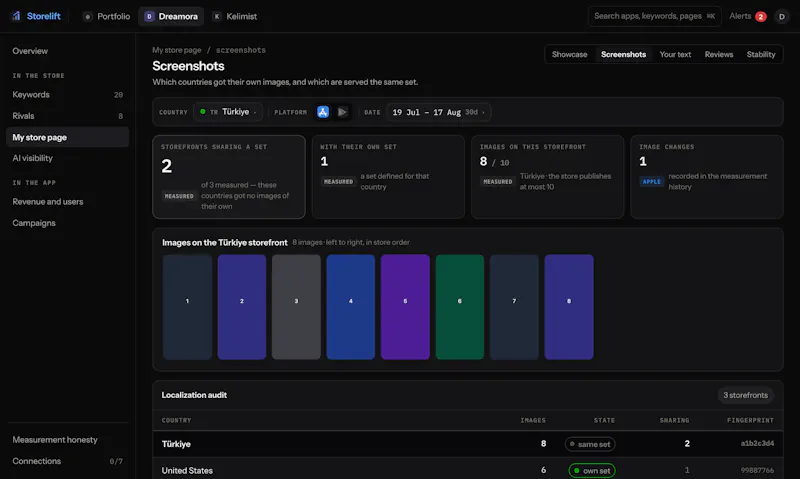Sort by the COUNTRY column header
Image resolution: width=800 pixels, height=479 pixels.
click(177, 420)
